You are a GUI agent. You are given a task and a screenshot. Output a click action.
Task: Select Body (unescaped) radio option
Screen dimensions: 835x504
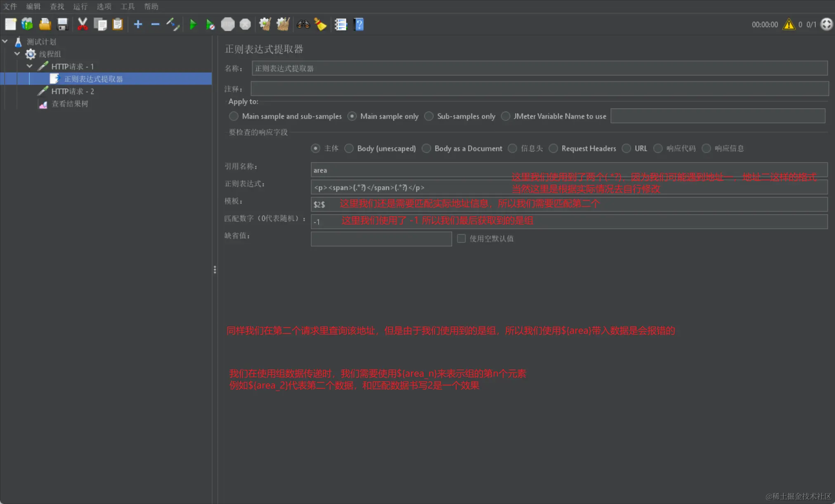click(349, 148)
